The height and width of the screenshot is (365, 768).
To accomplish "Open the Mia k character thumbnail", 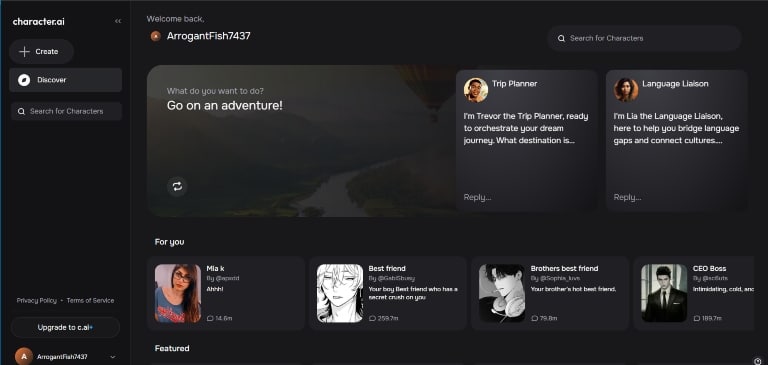I will pyautogui.click(x=178, y=293).
